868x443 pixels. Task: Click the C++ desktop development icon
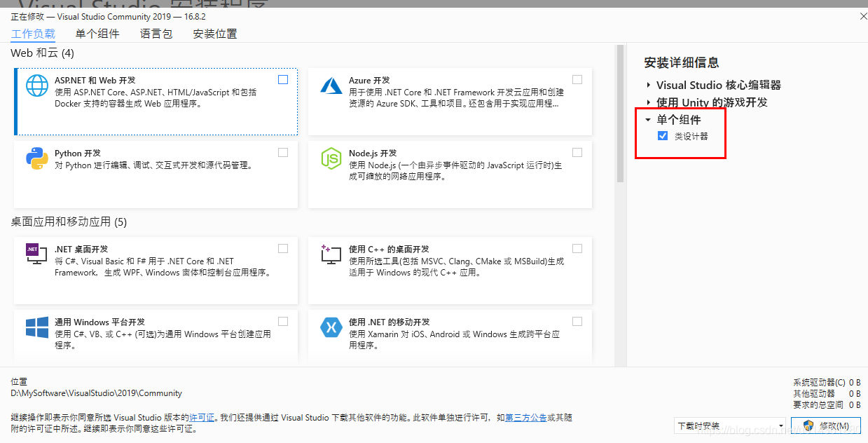click(331, 254)
